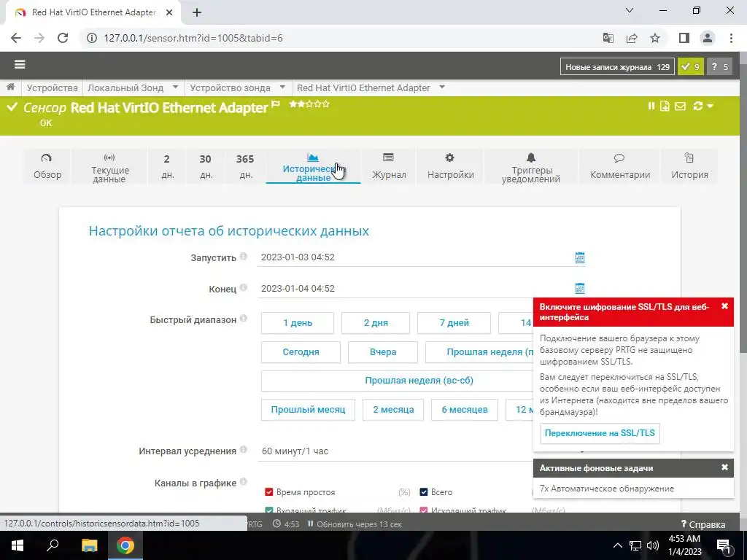Show help info for Конец

pyautogui.click(x=244, y=287)
